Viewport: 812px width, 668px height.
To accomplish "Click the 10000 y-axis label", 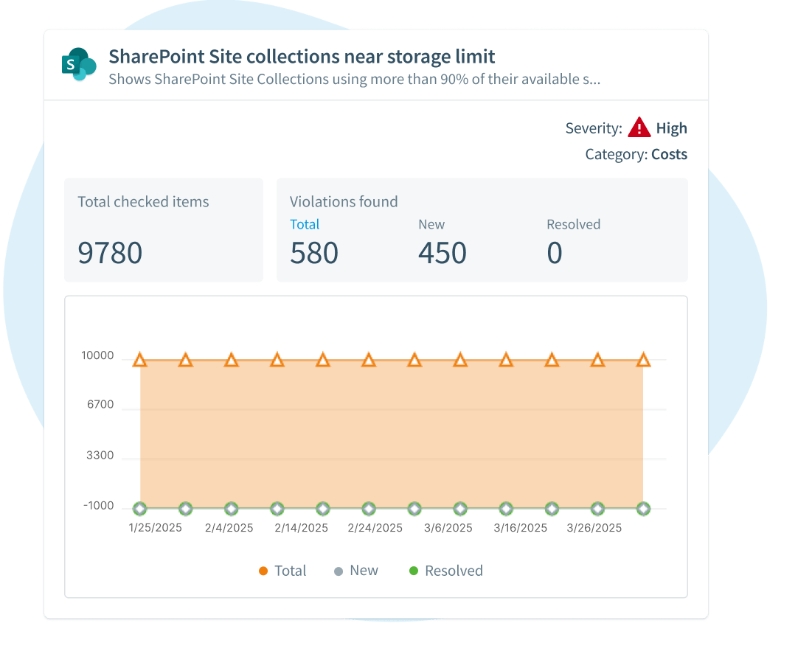I will pos(97,355).
